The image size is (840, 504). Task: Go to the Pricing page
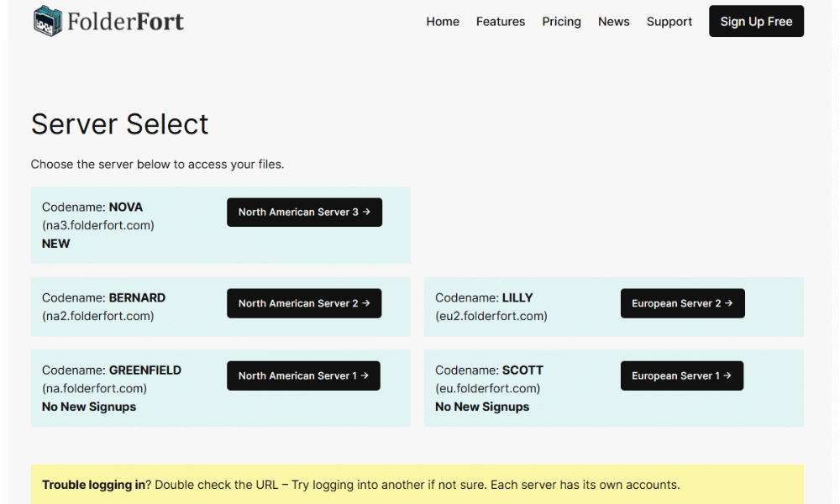[561, 22]
